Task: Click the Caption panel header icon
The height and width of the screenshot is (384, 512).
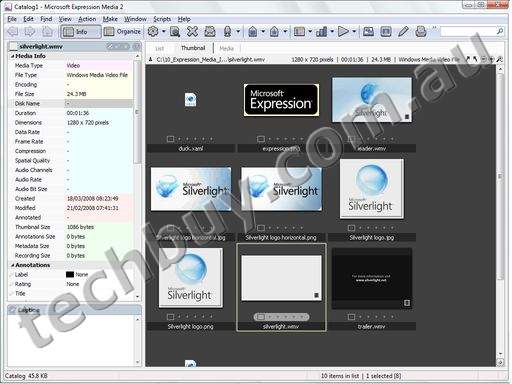Action: (12, 310)
